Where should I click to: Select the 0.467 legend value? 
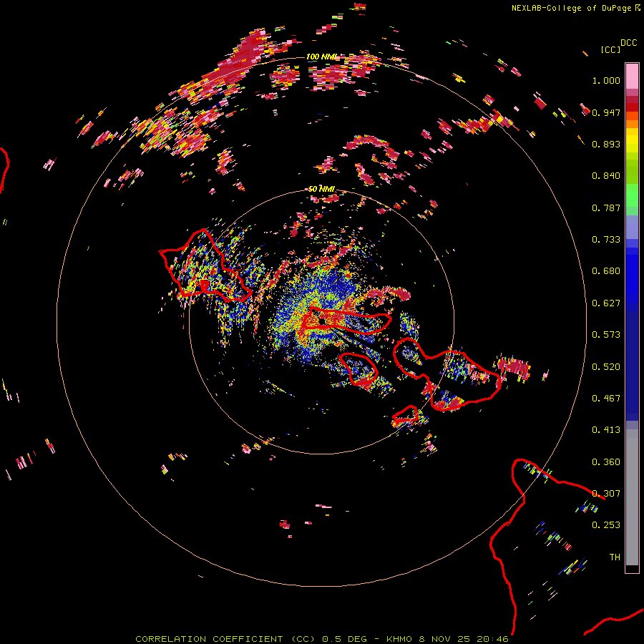pyautogui.click(x=606, y=399)
